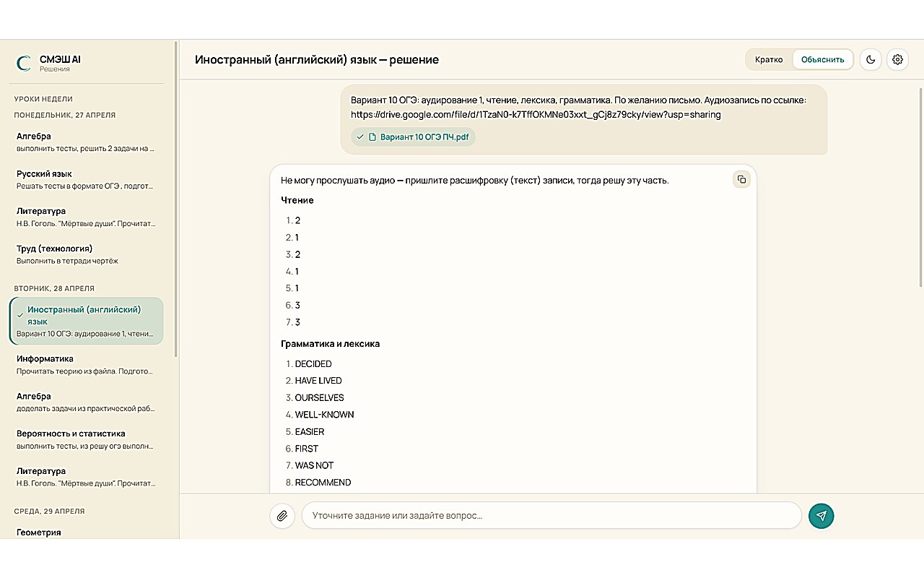The image size is (924, 578).
Task: Open the Google Drive audio link
Action: click(x=536, y=114)
